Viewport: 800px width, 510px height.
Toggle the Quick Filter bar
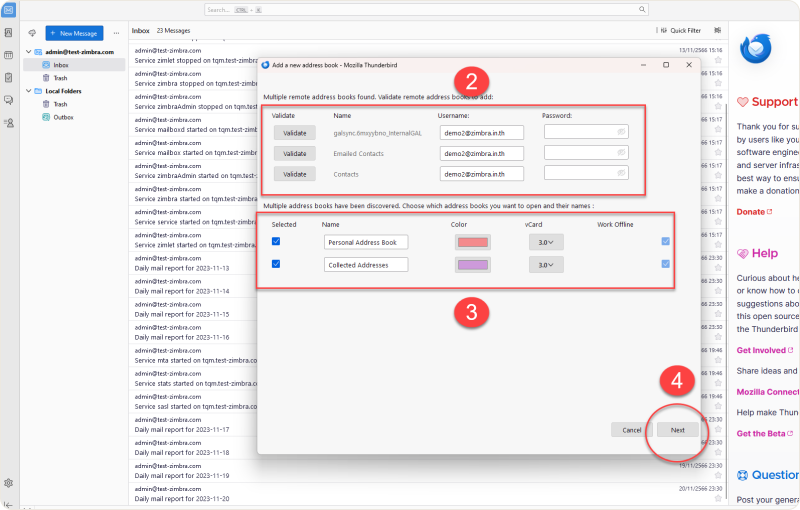coord(681,30)
